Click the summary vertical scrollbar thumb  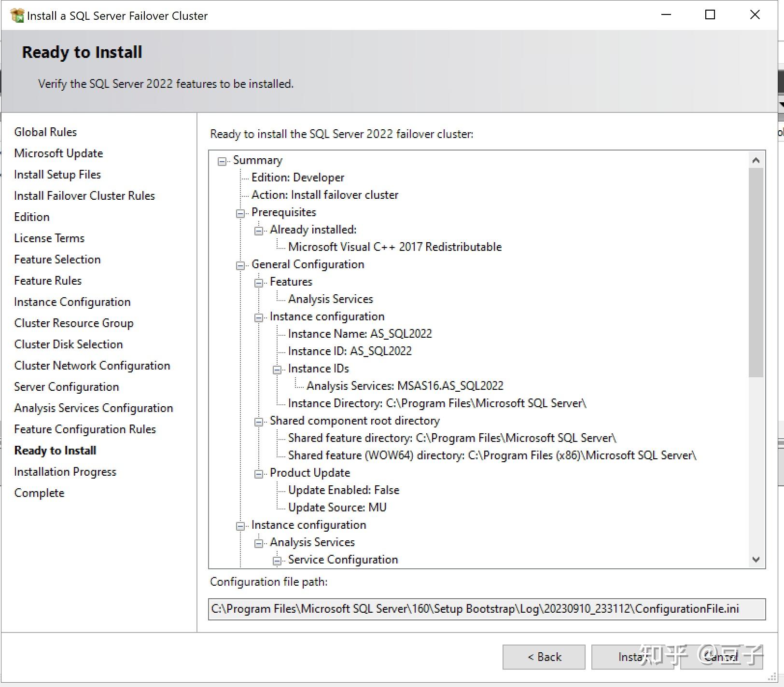[x=756, y=273]
